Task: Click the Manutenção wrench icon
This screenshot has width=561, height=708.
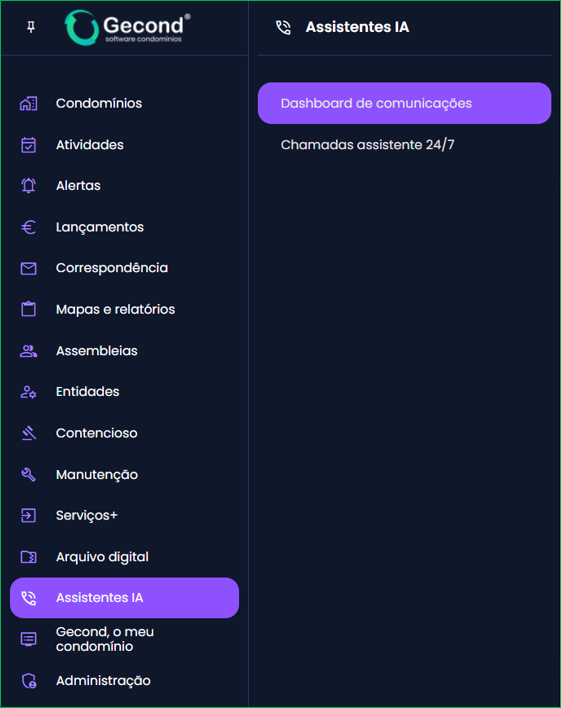Action: click(28, 475)
